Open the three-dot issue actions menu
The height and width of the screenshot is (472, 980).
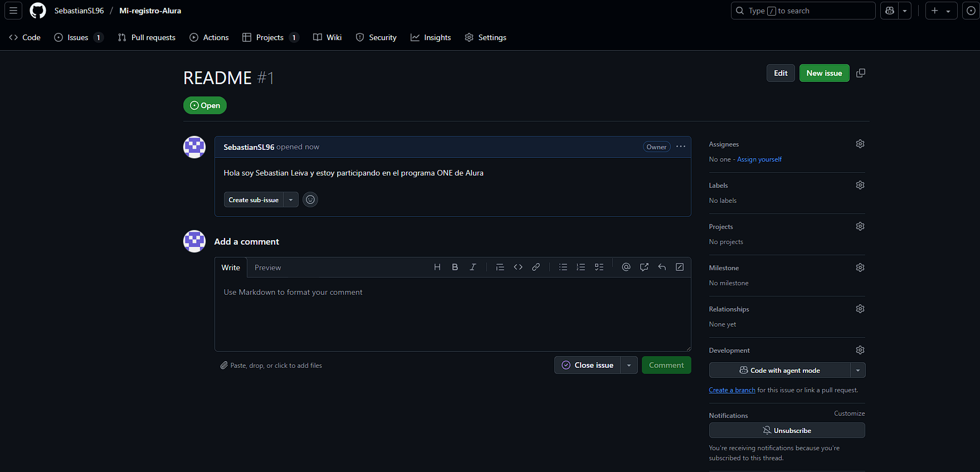pos(681,147)
